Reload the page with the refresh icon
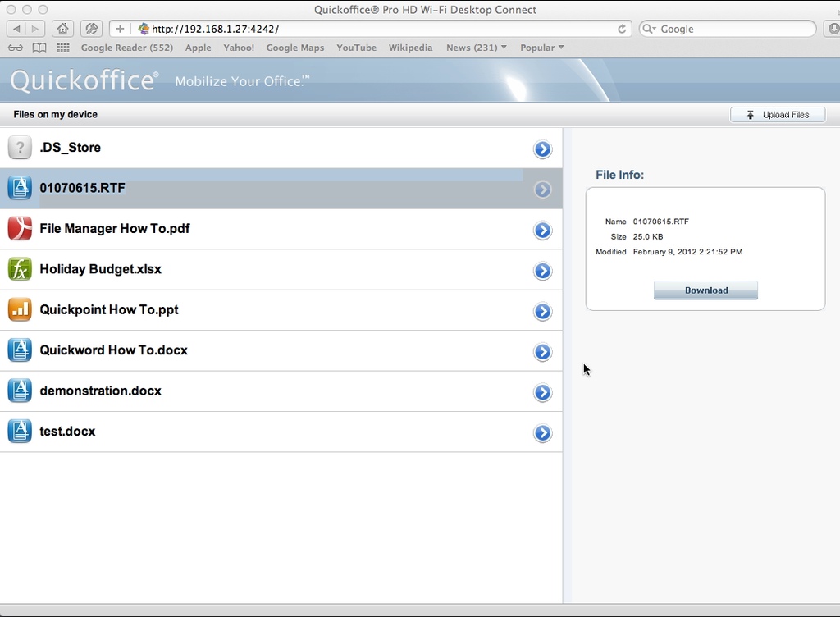The height and width of the screenshot is (617, 840). click(622, 29)
